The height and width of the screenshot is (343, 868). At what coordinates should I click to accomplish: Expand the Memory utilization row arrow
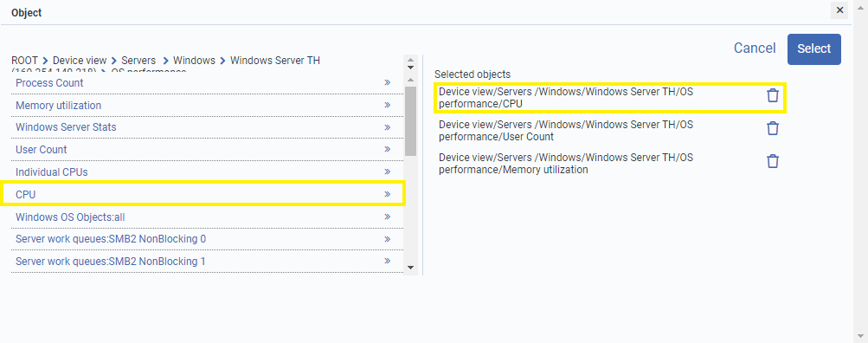pyautogui.click(x=388, y=105)
